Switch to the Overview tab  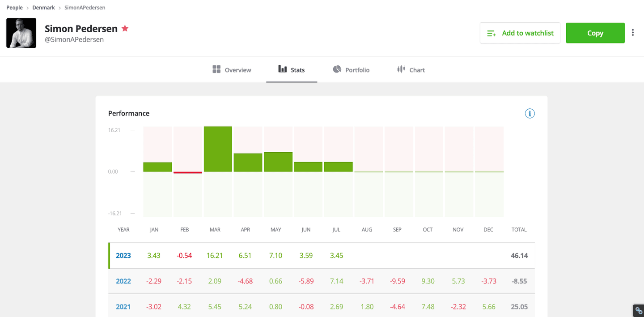click(x=232, y=70)
